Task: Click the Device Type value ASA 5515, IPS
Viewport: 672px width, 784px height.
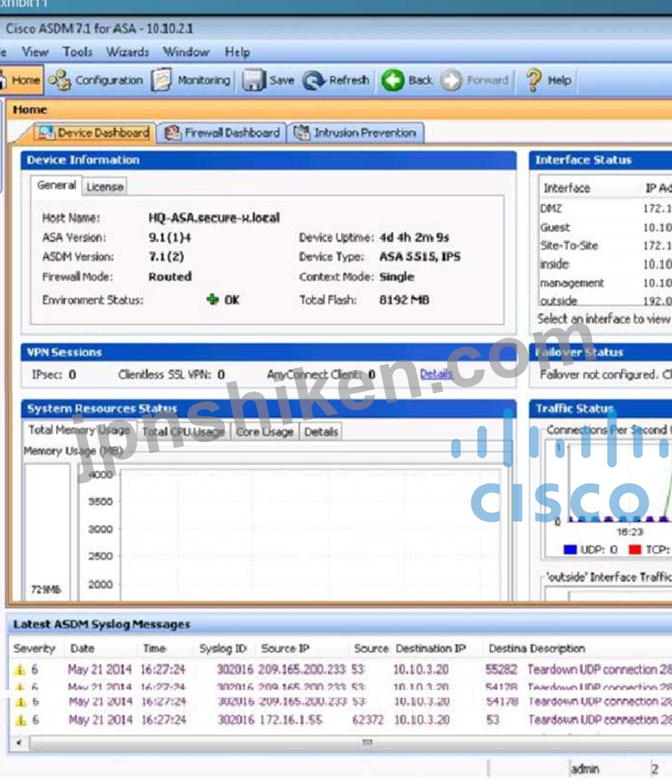Action: point(420,257)
